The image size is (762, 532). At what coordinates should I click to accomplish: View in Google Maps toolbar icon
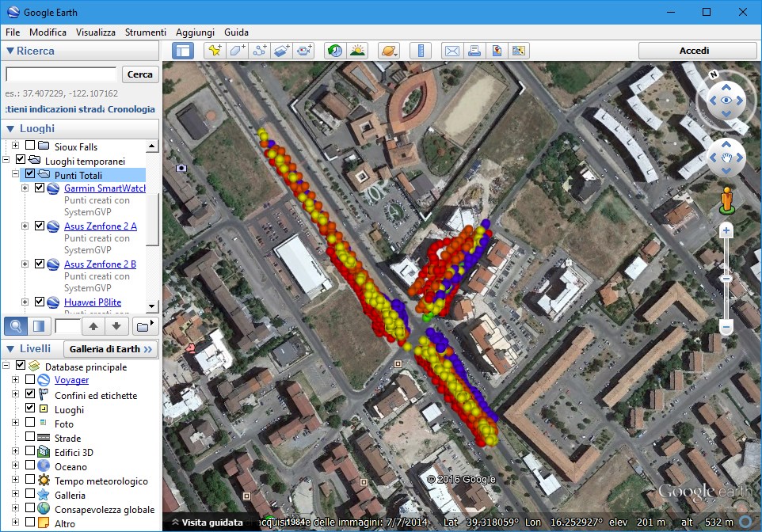click(x=519, y=51)
